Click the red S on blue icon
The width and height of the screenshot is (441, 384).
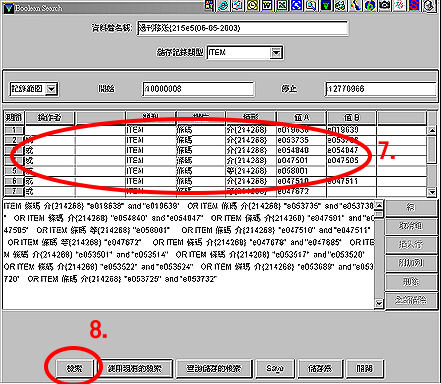coord(414,6)
